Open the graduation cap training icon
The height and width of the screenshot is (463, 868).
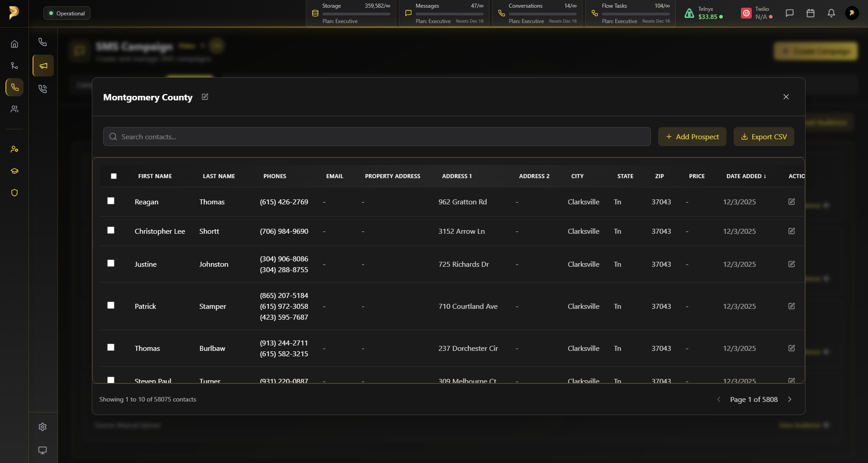tap(14, 171)
